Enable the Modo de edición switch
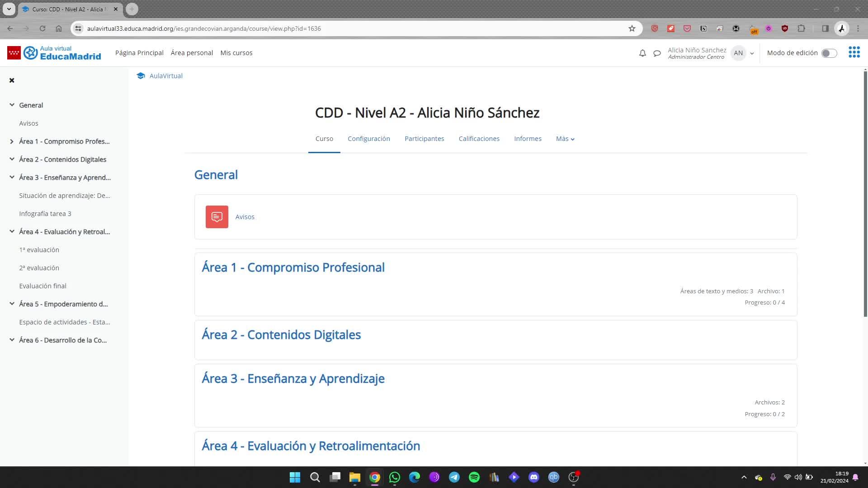 click(829, 53)
